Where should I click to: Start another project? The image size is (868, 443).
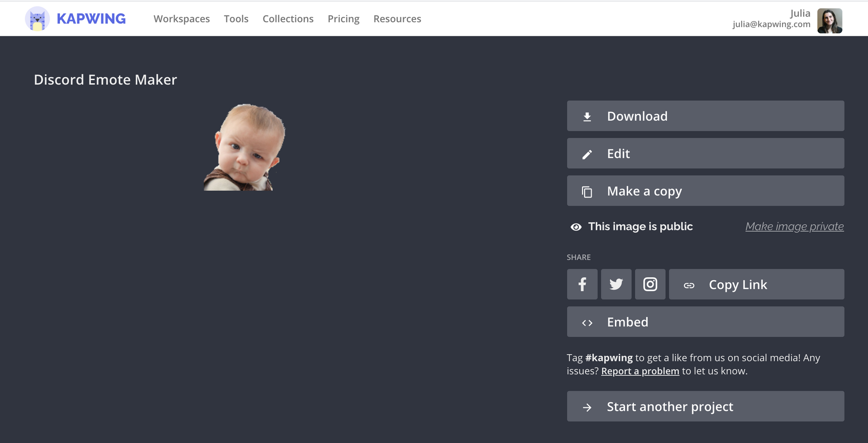[x=705, y=407]
